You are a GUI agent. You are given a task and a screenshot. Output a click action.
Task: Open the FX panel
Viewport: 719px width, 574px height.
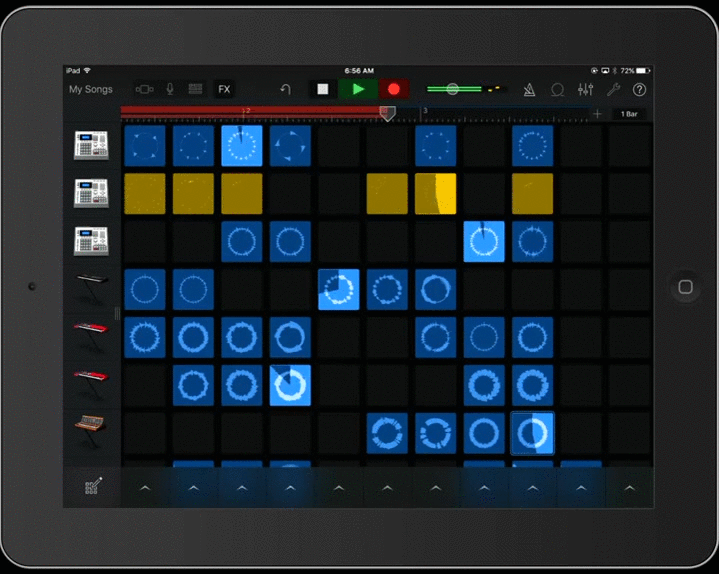[x=224, y=89]
